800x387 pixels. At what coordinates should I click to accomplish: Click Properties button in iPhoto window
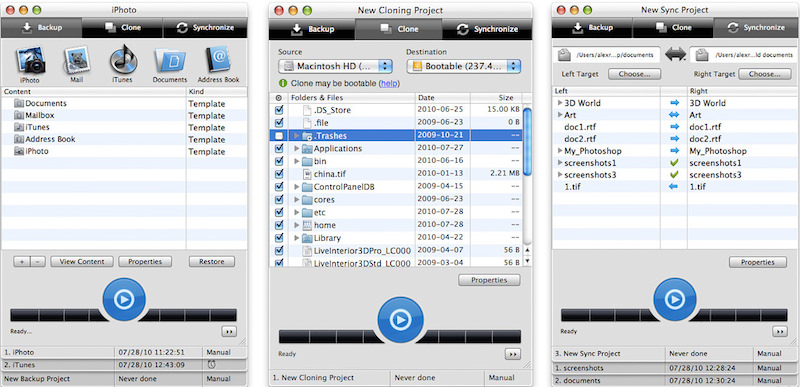[x=145, y=262]
